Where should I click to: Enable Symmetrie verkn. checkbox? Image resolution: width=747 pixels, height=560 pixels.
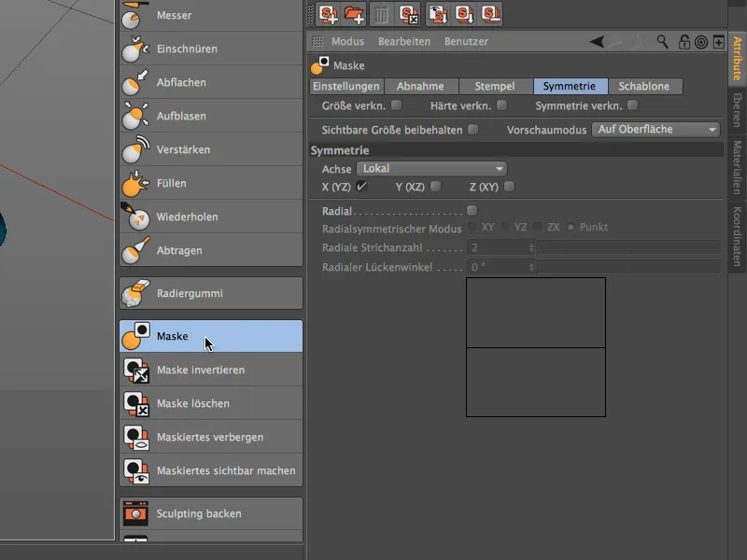[633, 105]
